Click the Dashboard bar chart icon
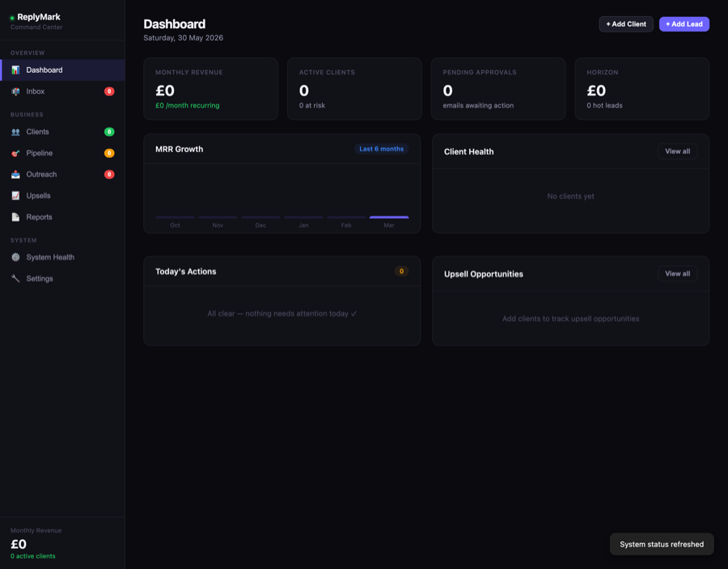The image size is (728, 569). (15, 70)
